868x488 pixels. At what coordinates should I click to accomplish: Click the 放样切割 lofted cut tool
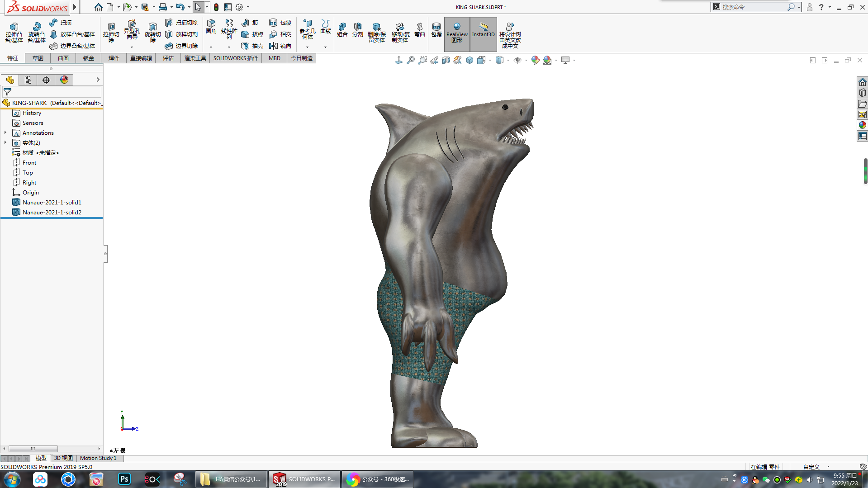[181, 34]
